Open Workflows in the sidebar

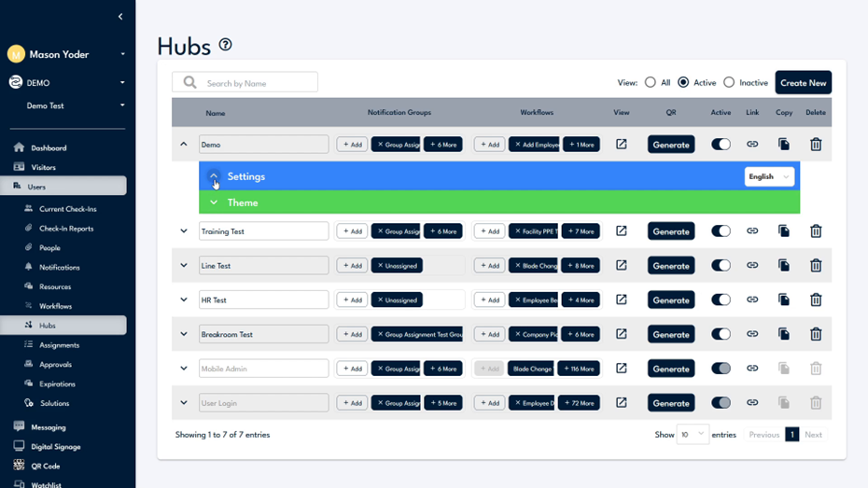[55, 306]
